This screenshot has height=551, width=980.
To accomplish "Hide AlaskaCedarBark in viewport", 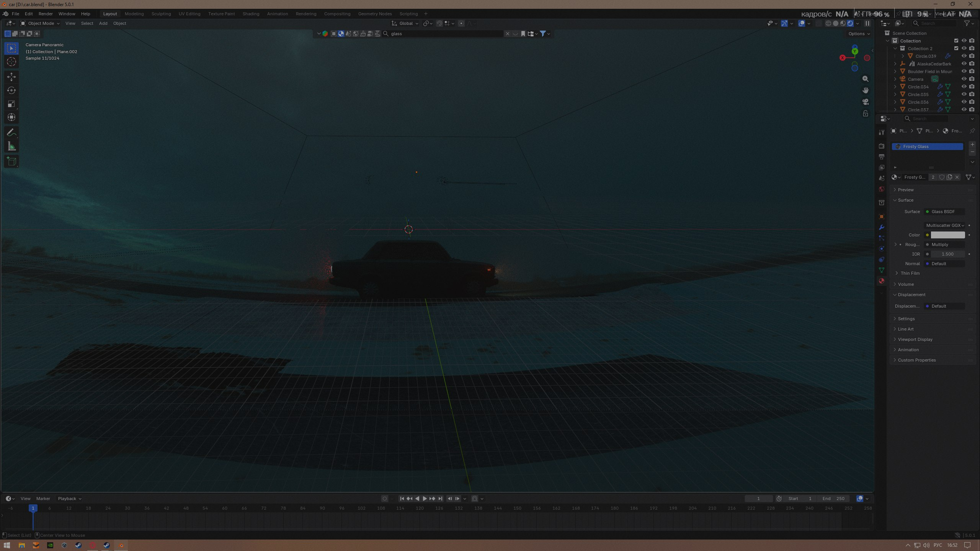I will coord(964,64).
